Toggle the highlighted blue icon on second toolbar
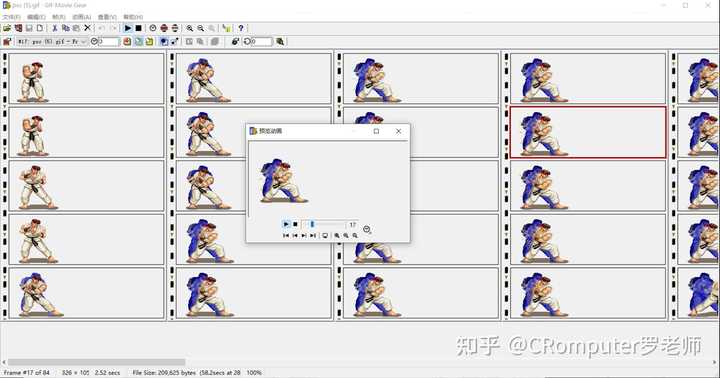 164,41
